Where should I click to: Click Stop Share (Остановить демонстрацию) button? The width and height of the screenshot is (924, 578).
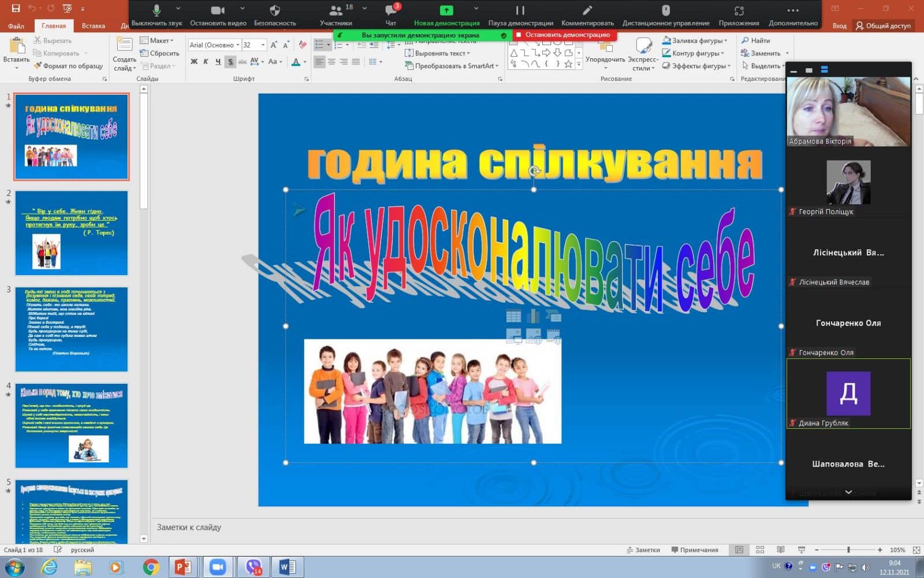[x=564, y=35]
